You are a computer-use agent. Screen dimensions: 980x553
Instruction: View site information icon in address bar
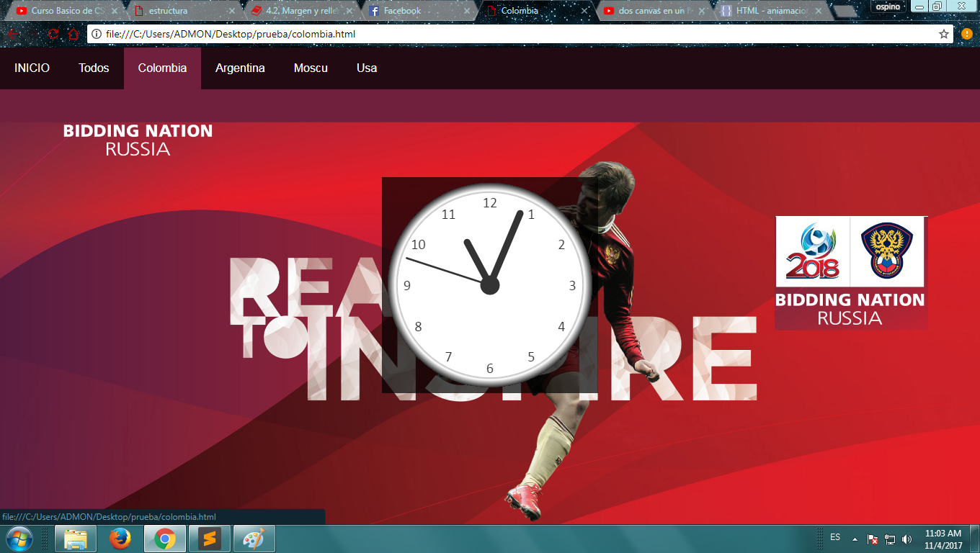(97, 34)
